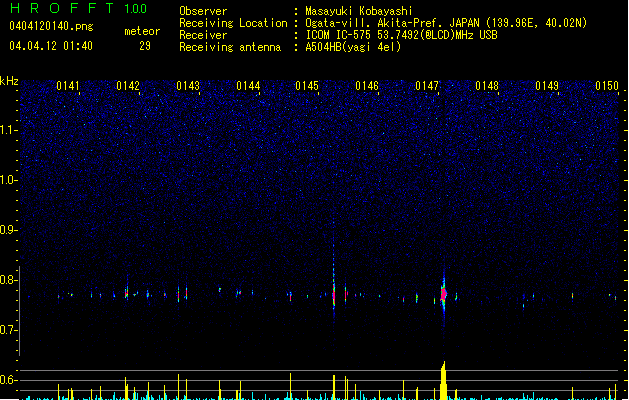Click the meteor count value 29
629x400 pixels.
145,46
